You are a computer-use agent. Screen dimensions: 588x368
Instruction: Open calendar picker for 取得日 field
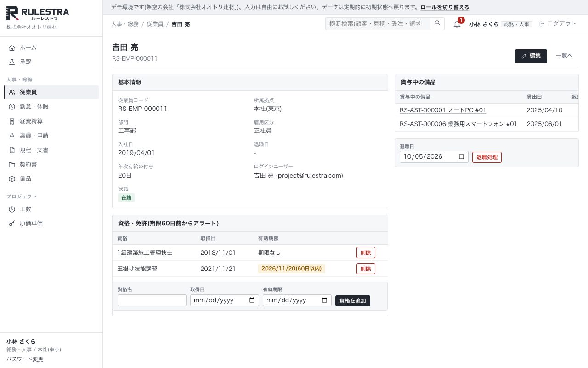coord(252,300)
